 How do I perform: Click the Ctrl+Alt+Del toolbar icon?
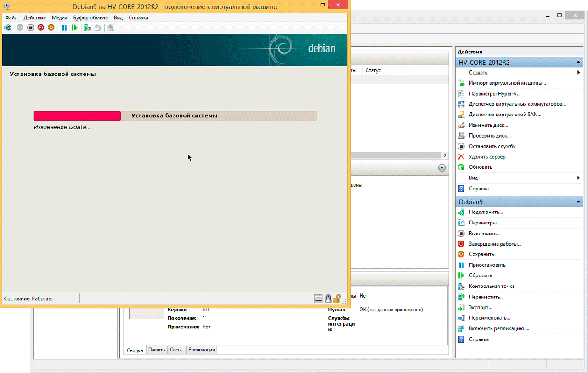click(7, 28)
